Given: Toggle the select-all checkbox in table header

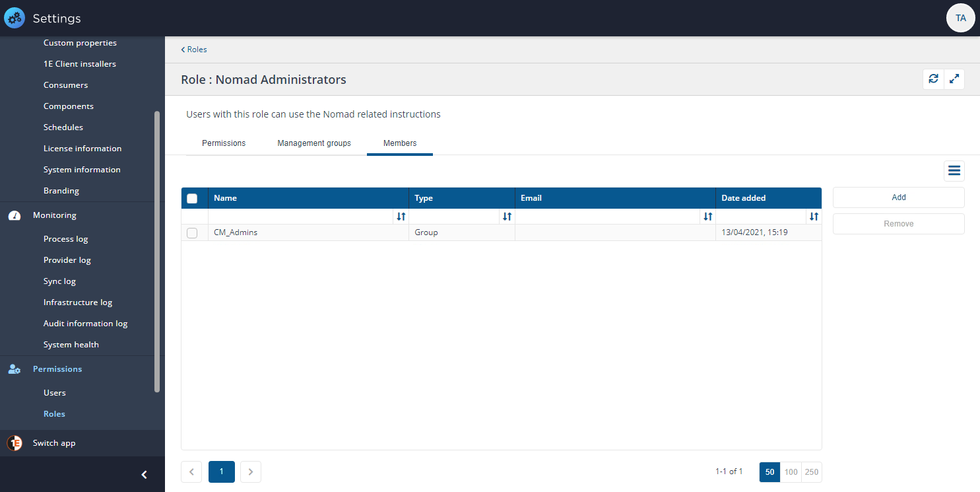Looking at the screenshot, I should [x=192, y=198].
